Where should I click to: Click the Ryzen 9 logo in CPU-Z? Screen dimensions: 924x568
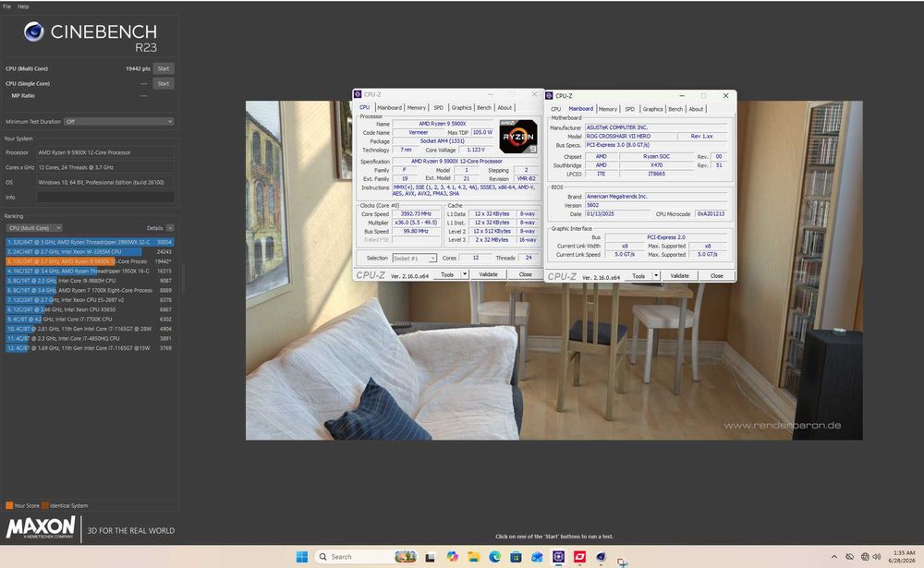coord(518,136)
